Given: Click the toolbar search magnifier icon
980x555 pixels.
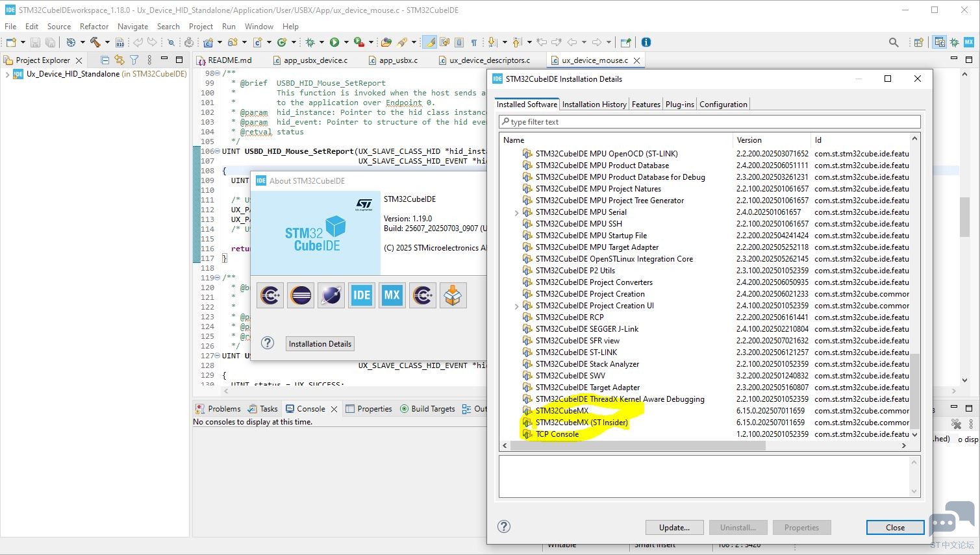Looking at the screenshot, I should [894, 42].
